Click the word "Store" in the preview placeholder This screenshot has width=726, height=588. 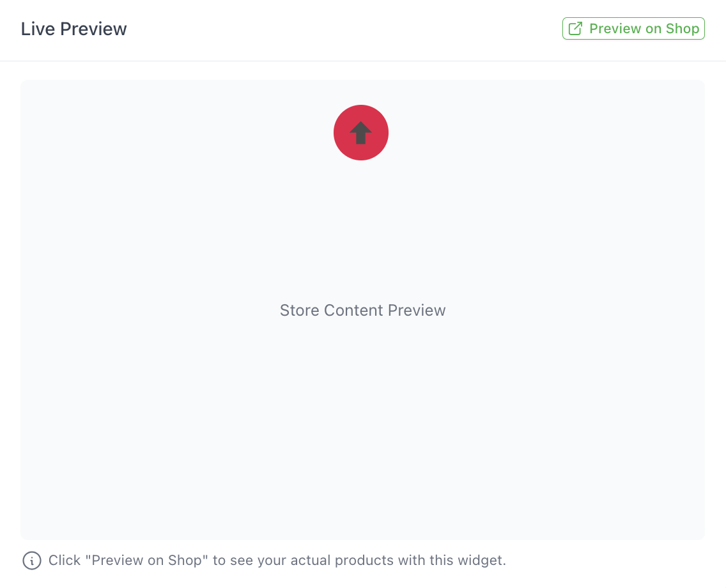[x=299, y=311]
